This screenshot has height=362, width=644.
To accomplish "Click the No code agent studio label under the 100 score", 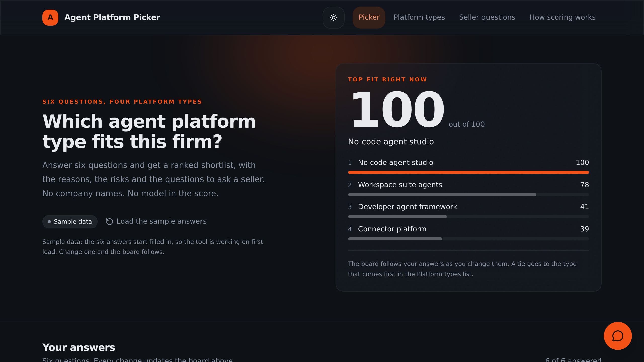I will click(x=391, y=142).
